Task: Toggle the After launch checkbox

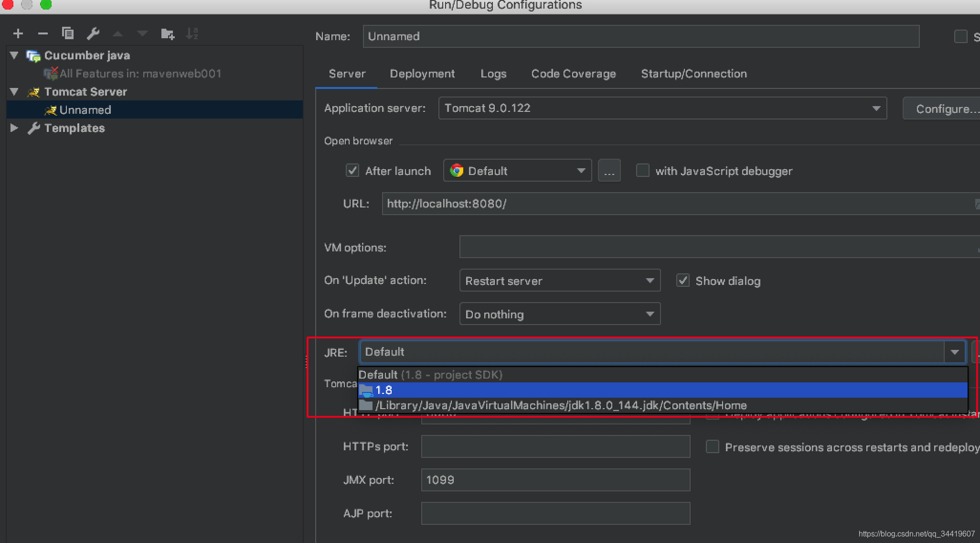Action: coord(352,171)
